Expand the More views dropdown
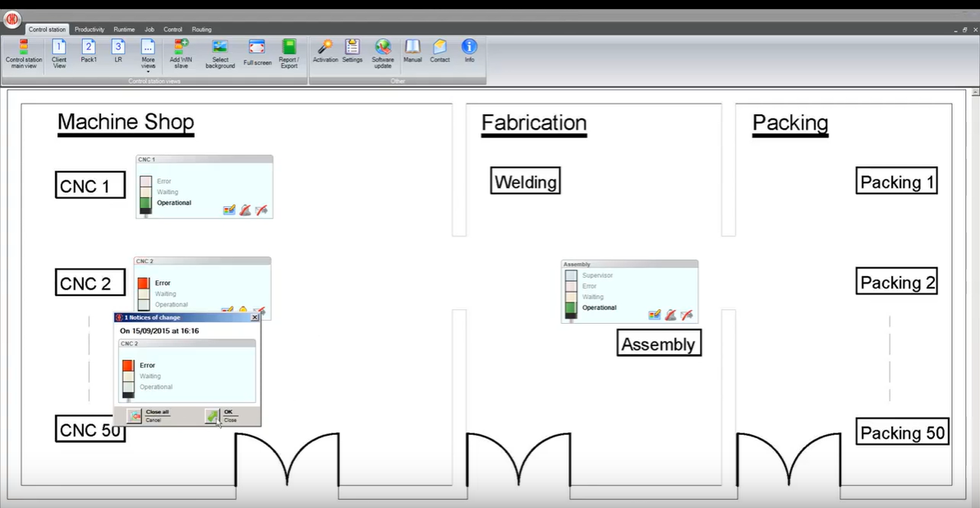 tap(148, 56)
